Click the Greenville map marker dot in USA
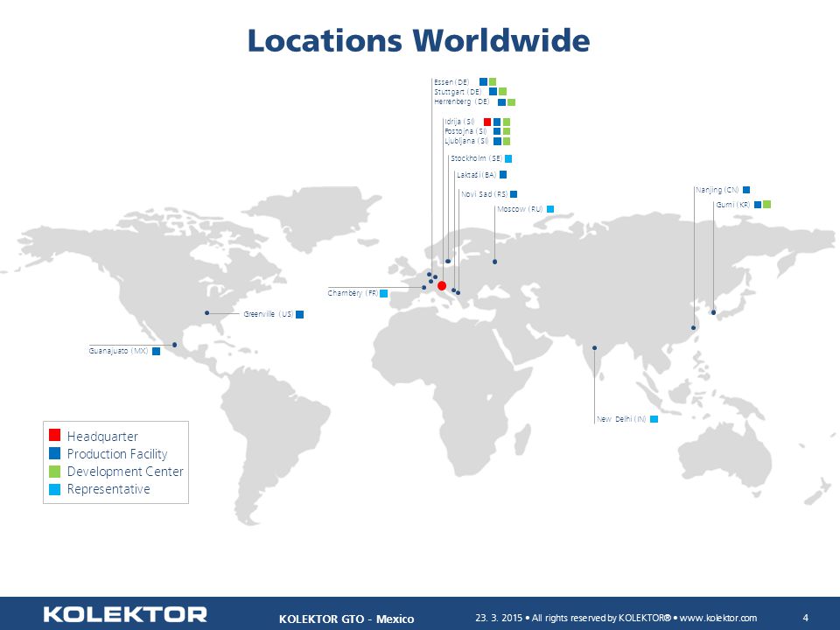This screenshot has width=840, height=630. point(206,313)
